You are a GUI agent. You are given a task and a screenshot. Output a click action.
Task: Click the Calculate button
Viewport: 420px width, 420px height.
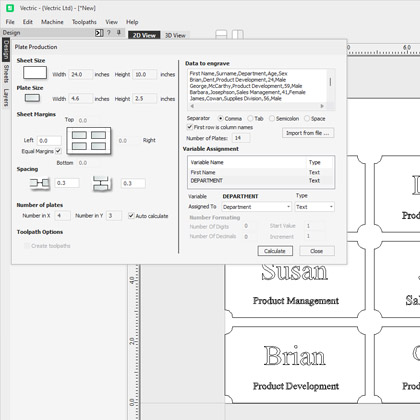pyautogui.click(x=275, y=251)
